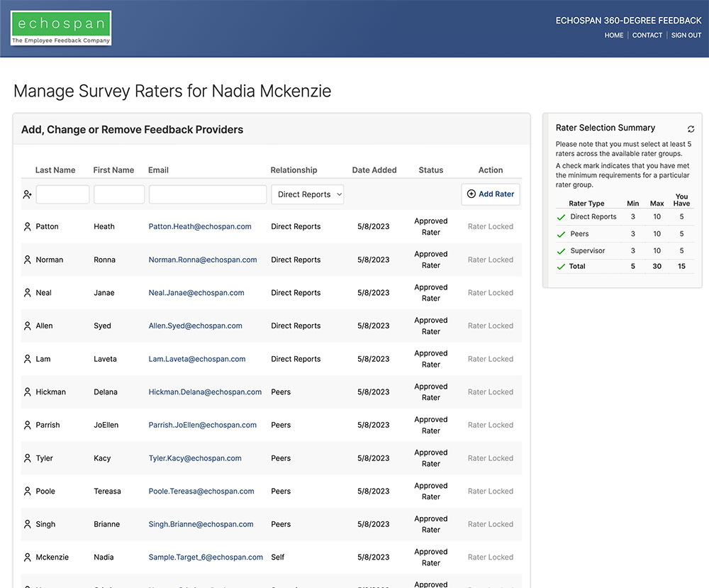Open email link Poole.Tereasa@echospan.com

coord(201,491)
